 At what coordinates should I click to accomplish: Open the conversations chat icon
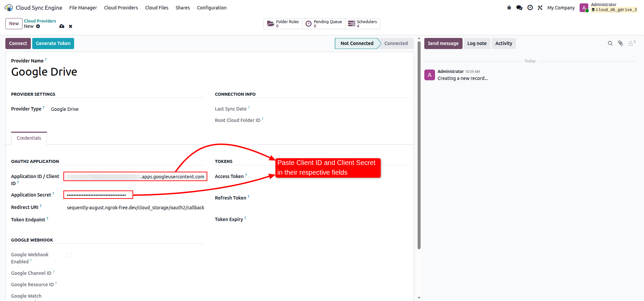click(519, 8)
